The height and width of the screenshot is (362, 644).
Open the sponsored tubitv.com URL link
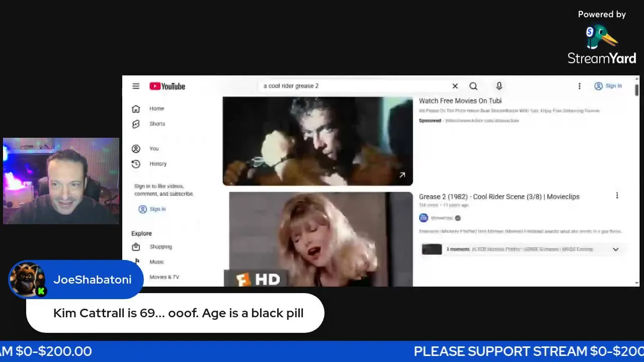[482, 121]
